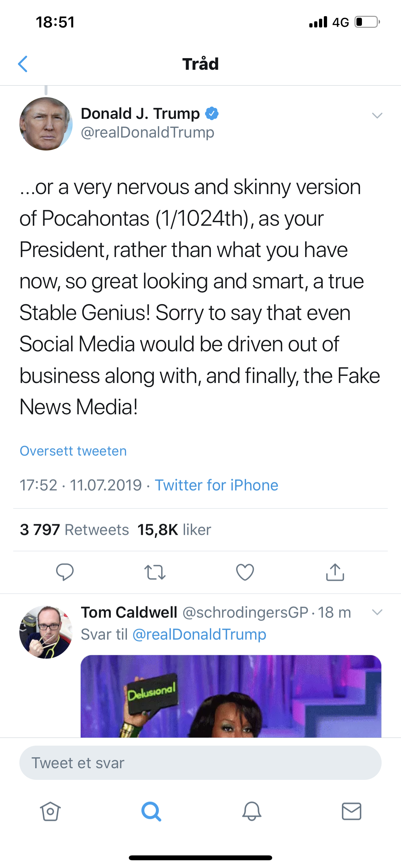View the 3 797 Retweets list
Image resolution: width=401 pixels, height=868 pixels.
click(x=74, y=530)
